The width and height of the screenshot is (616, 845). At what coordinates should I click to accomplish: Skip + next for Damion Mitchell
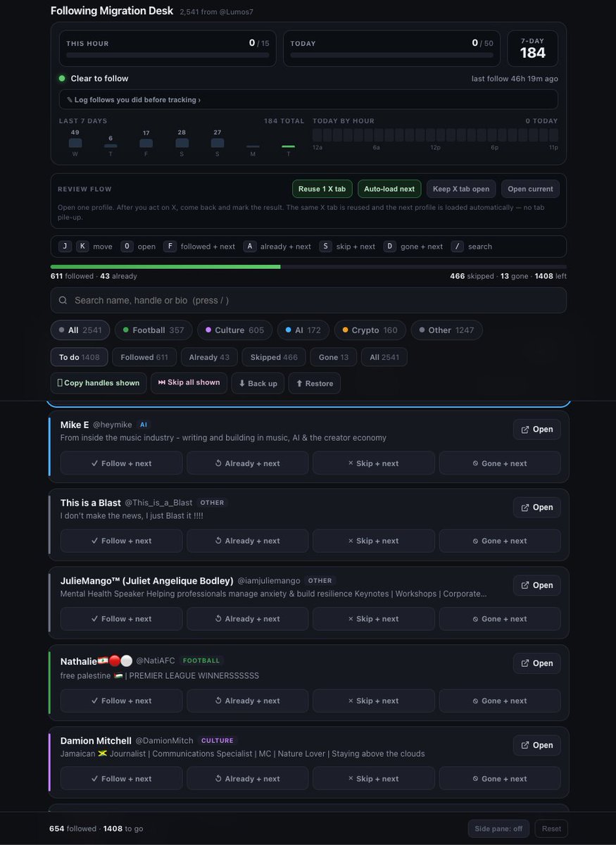pos(374,779)
